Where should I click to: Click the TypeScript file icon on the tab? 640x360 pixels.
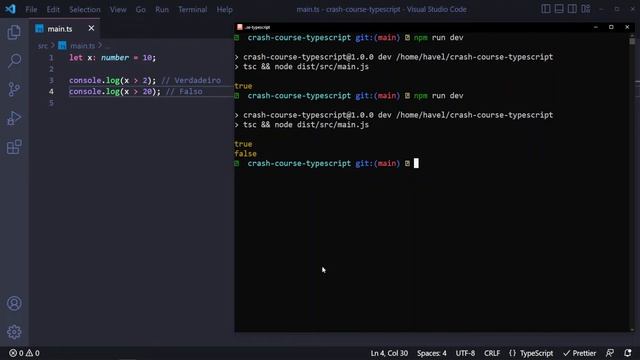tap(39, 28)
